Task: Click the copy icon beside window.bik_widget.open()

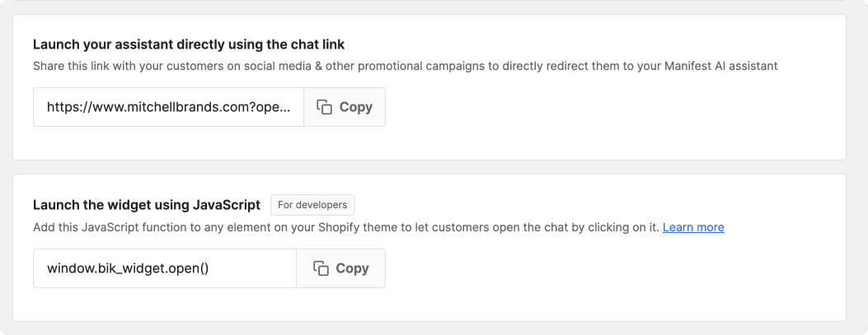Action: [x=321, y=268]
